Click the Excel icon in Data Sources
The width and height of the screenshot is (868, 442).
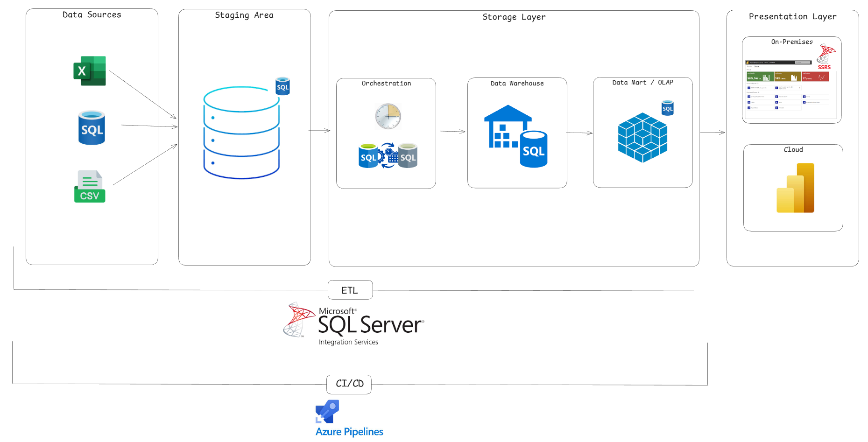pos(90,71)
